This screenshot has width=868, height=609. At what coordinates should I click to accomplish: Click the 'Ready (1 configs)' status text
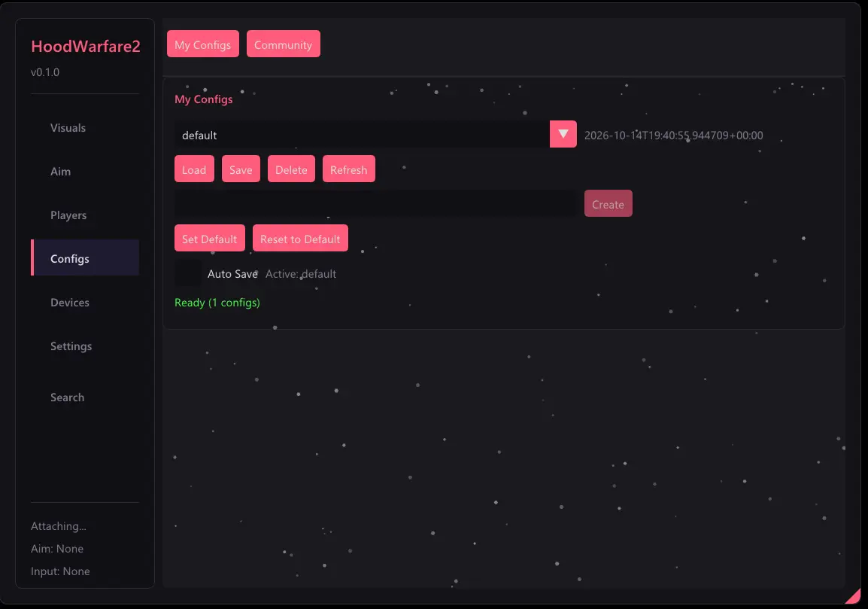[x=217, y=303]
